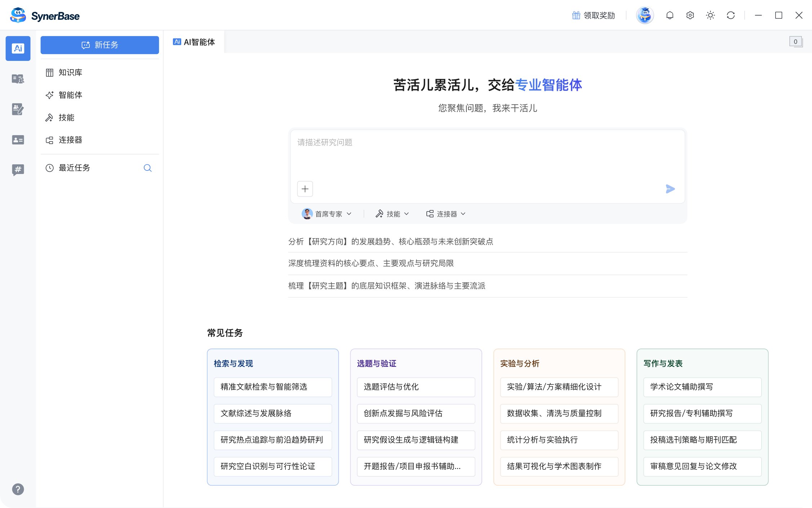
Task: Choose 统计分析与实验执行 task
Action: click(559, 440)
